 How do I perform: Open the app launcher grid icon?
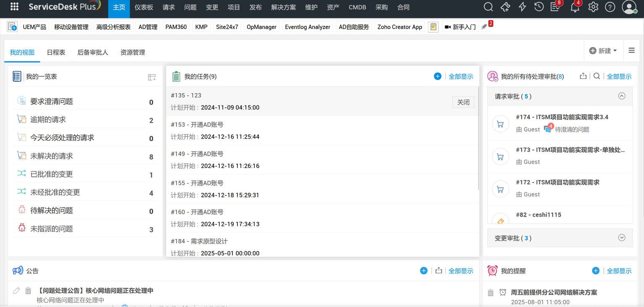coord(14,7)
